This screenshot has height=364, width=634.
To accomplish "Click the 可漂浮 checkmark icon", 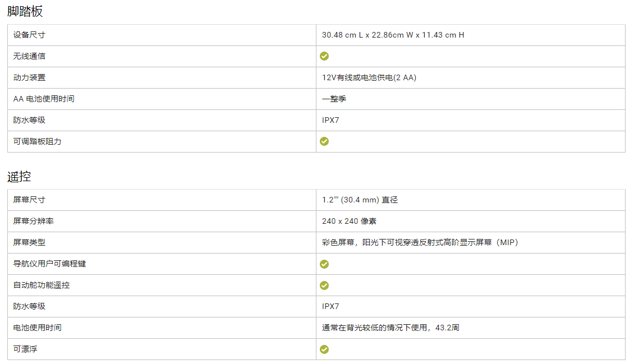I will tap(324, 349).
